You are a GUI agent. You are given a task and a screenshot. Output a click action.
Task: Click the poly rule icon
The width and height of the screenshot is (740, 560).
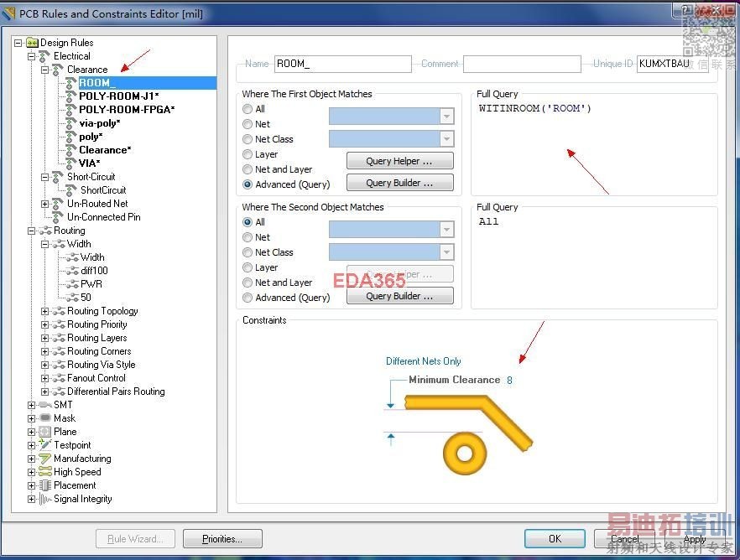[70, 137]
